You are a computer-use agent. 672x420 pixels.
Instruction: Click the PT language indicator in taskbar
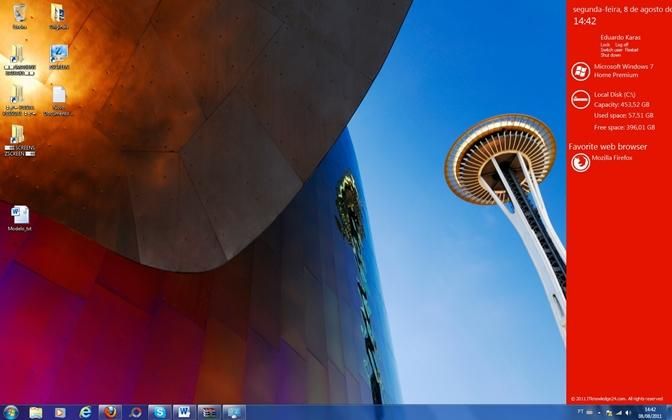[x=581, y=411]
